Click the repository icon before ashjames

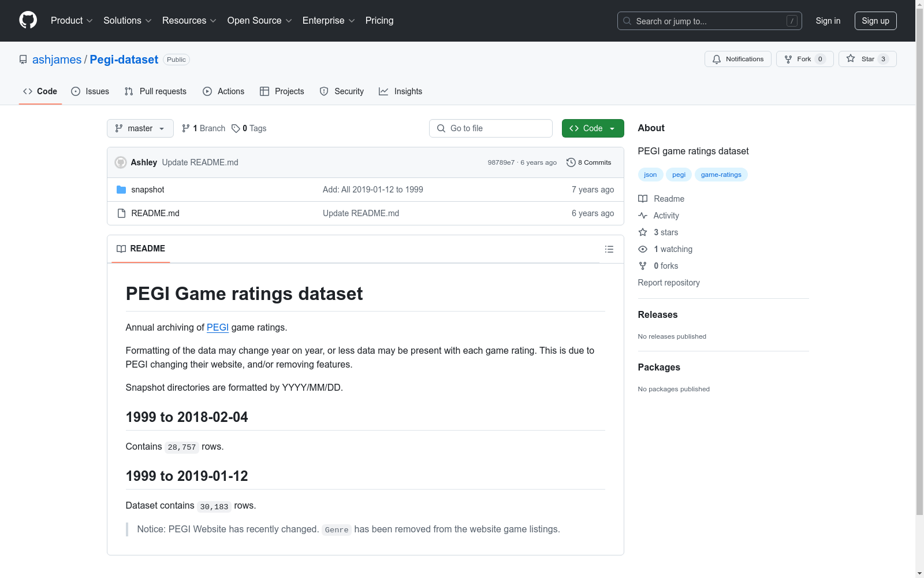point(23,60)
